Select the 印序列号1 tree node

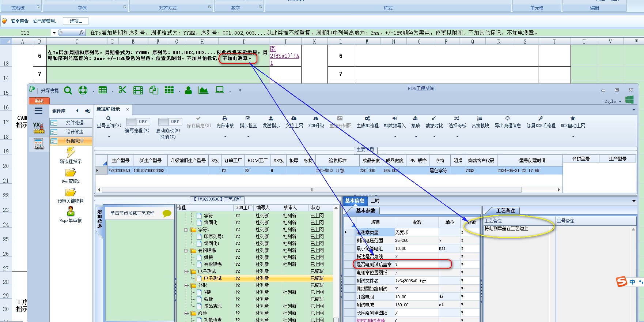point(214,237)
